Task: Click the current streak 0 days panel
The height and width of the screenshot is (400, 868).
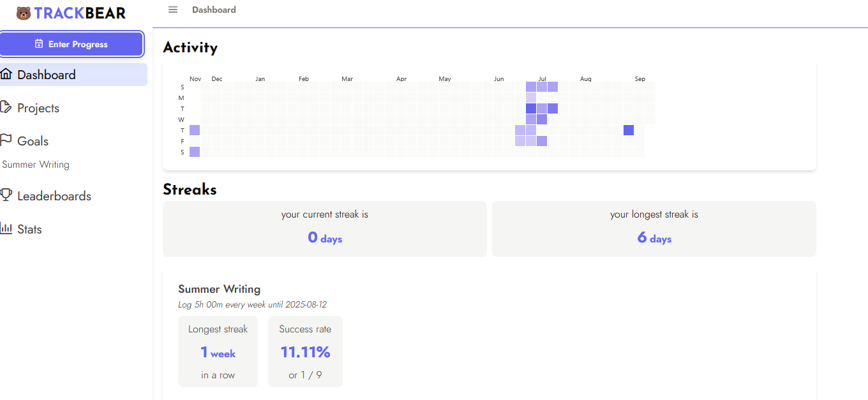Action: click(325, 229)
